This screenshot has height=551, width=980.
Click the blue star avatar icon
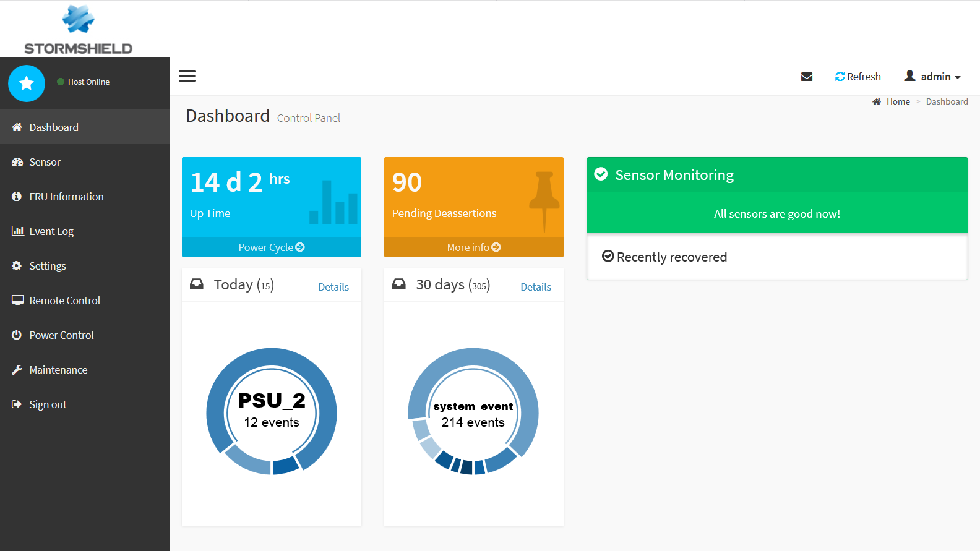click(27, 83)
